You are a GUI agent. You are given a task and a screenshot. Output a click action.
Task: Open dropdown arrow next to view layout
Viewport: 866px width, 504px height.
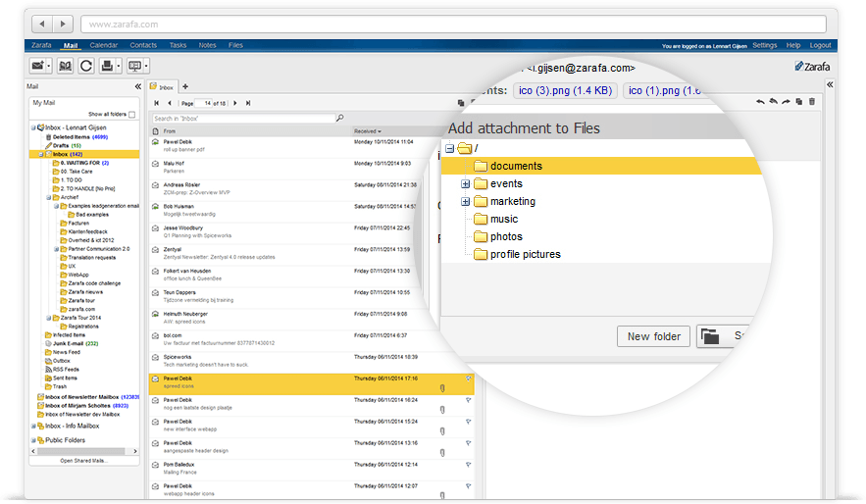(146, 67)
